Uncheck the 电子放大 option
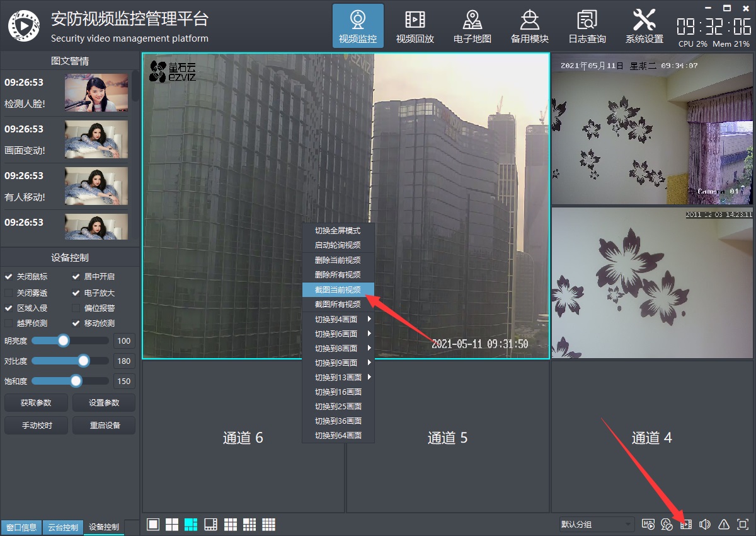 click(x=76, y=293)
